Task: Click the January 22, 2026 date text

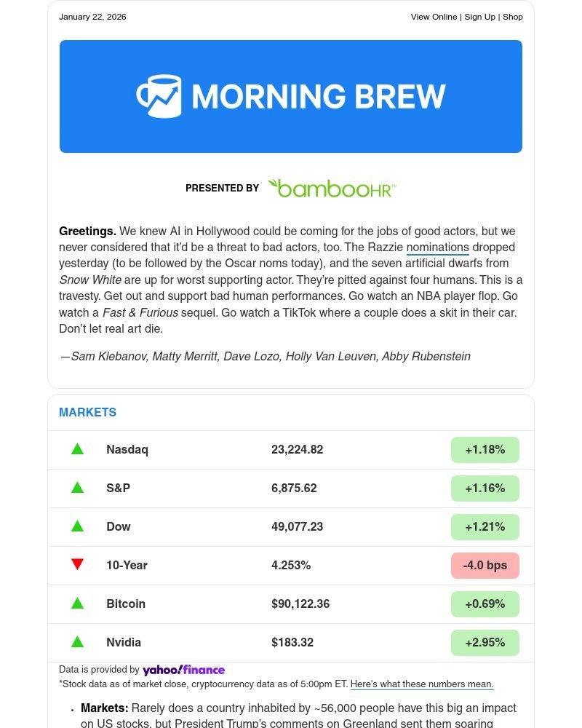Action: (92, 17)
